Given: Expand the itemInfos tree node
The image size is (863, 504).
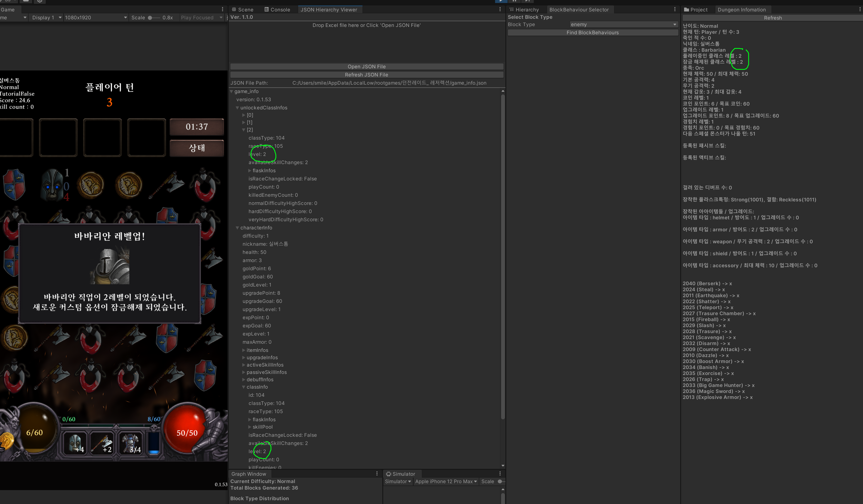Looking at the screenshot, I should [243, 350].
